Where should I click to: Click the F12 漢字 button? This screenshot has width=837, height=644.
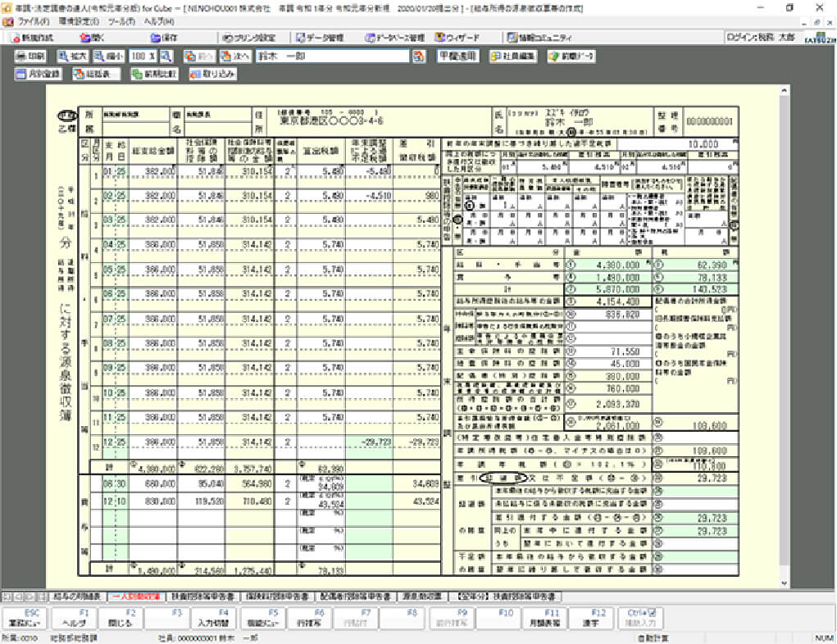coord(591,618)
